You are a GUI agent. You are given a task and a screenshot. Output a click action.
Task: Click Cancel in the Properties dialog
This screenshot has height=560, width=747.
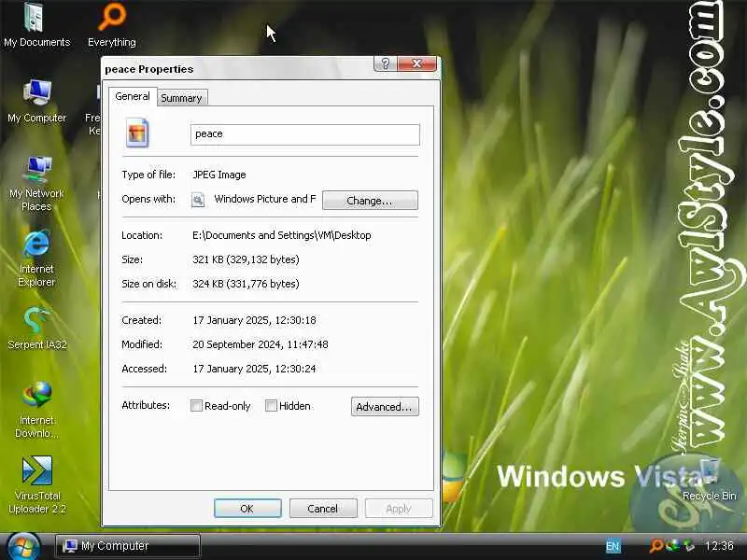click(x=323, y=509)
